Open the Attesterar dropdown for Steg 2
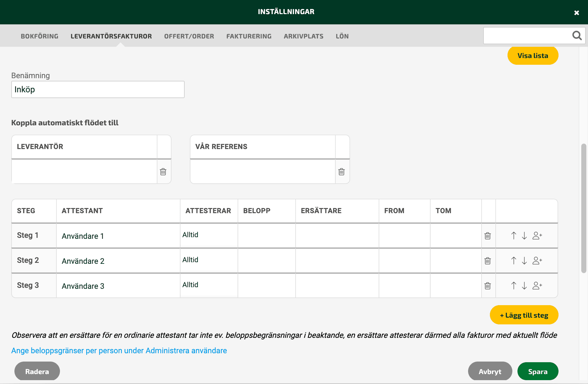588x384 pixels. pos(209,260)
